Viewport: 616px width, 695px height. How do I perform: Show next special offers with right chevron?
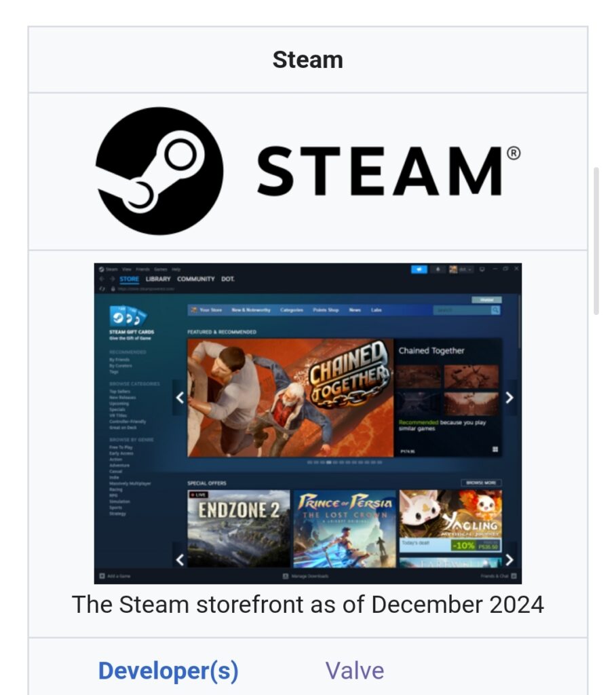tap(509, 560)
